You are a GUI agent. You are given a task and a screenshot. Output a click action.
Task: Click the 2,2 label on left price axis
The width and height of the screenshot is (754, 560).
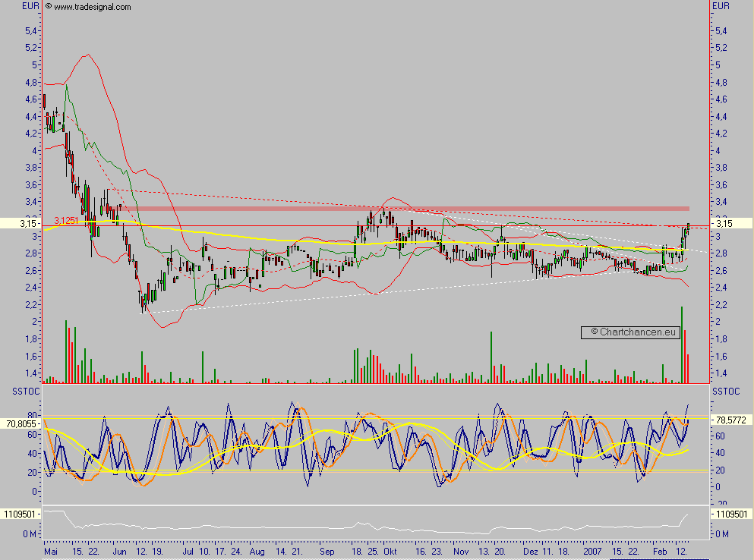31,305
